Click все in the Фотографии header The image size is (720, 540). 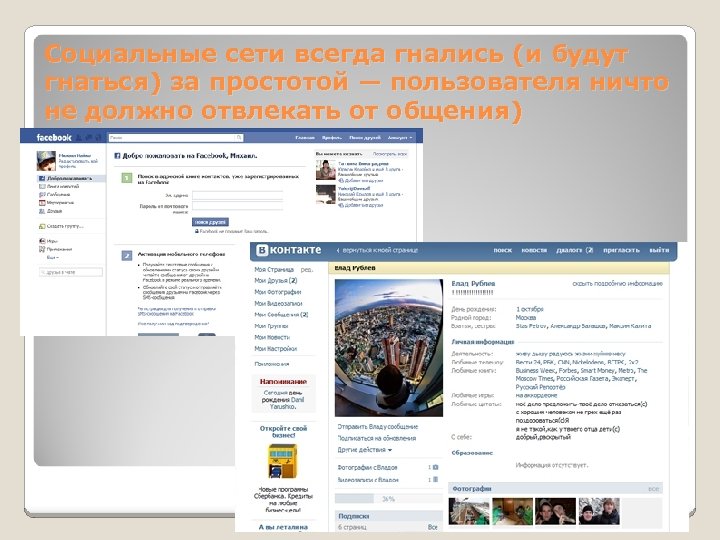[653, 489]
